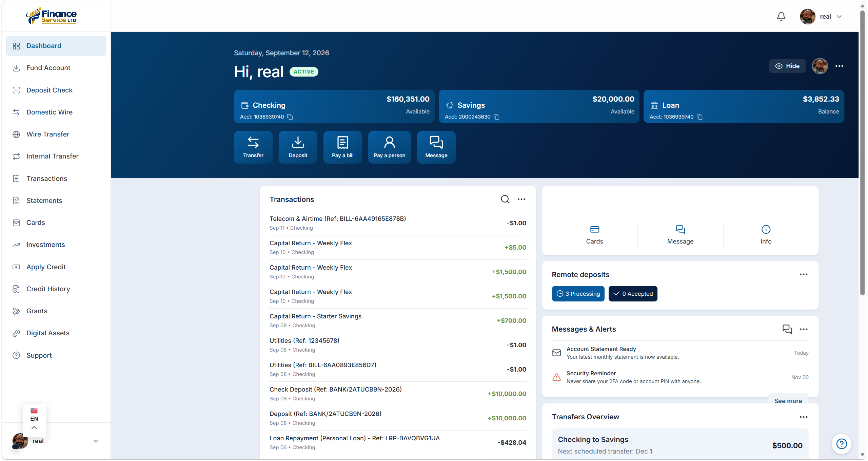Image resolution: width=868 pixels, height=461 pixels.
Task: Select the Telecom & Airtime transaction row
Action: click(398, 223)
